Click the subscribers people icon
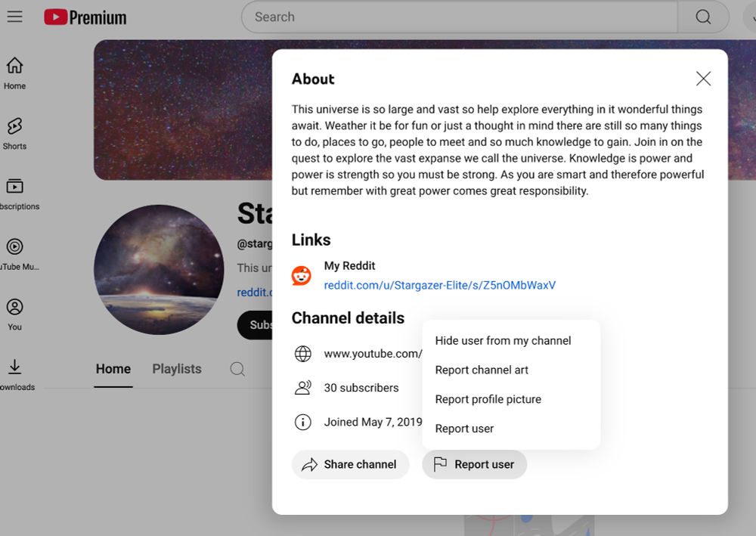 pyautogui.click(x=303, y=388)
